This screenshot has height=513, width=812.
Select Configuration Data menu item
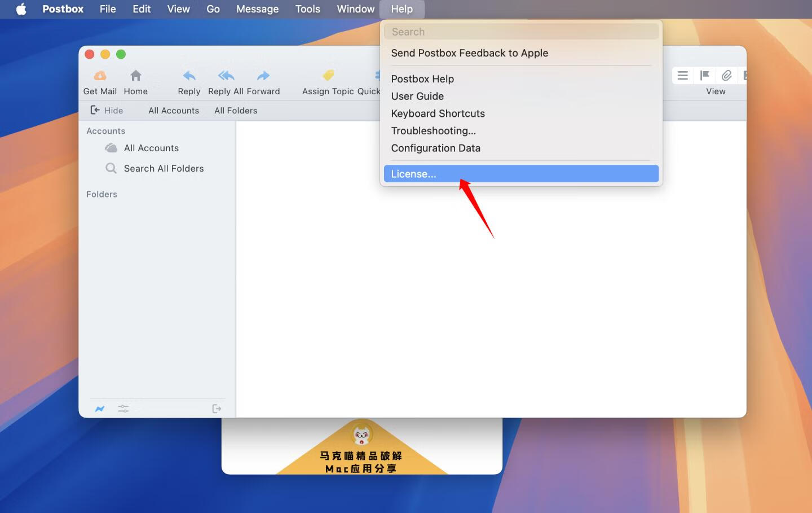[521, 148]
